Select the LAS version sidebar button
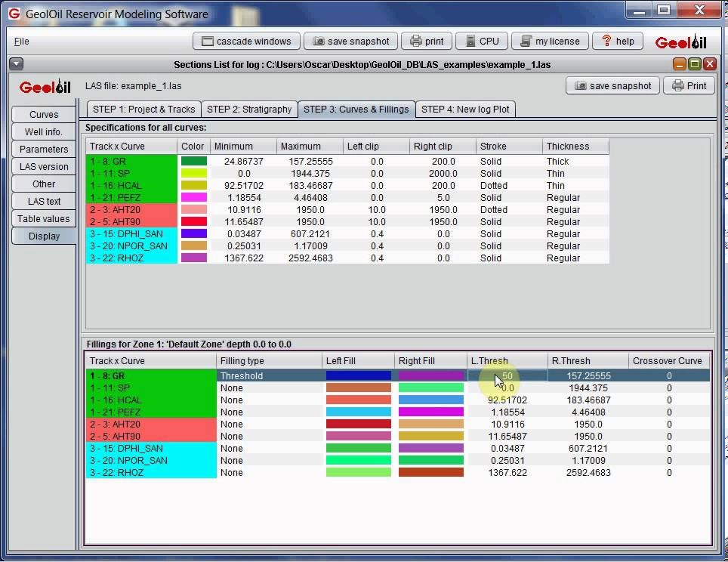 click(44, 167)
